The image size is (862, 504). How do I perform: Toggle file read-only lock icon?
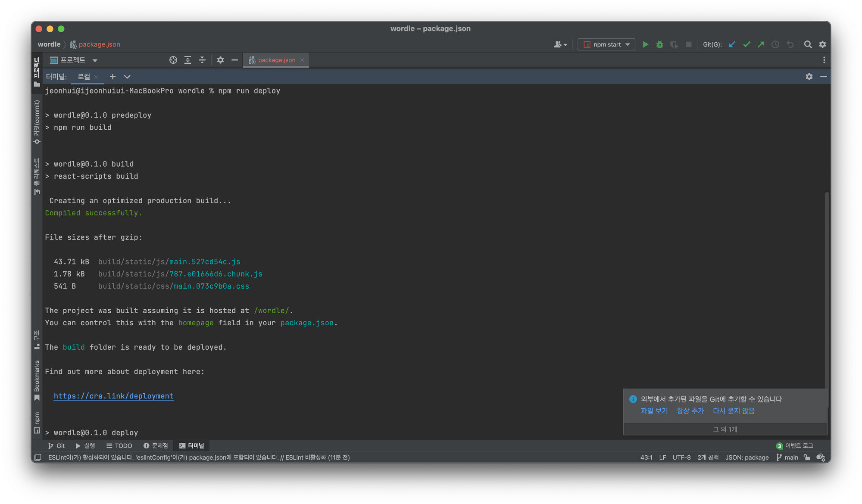[807, 457]
